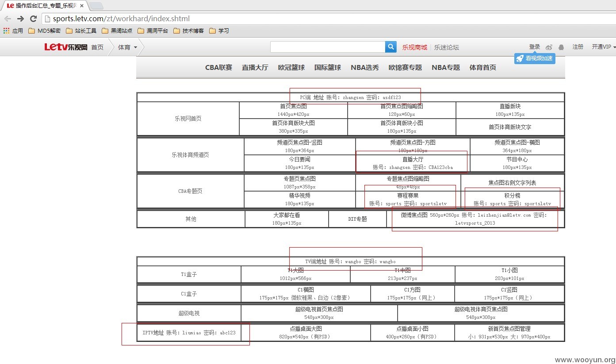Open the MD5解密 bookmark folder
The image size is (616, 364).
coord(44,31)
